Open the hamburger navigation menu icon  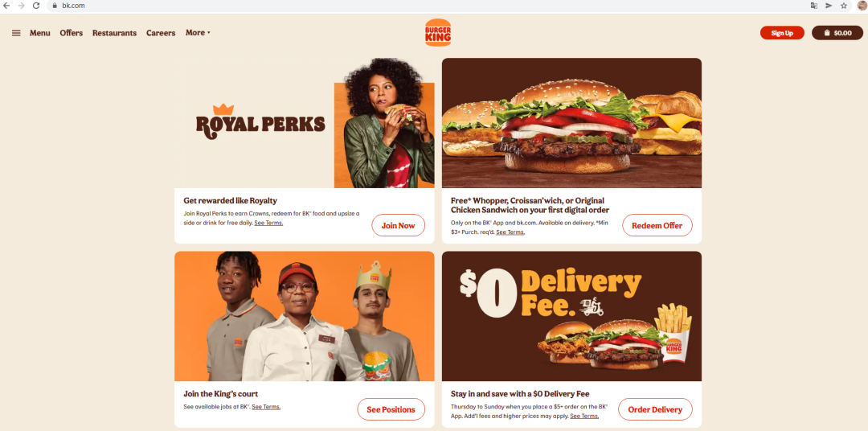(16, 33)
